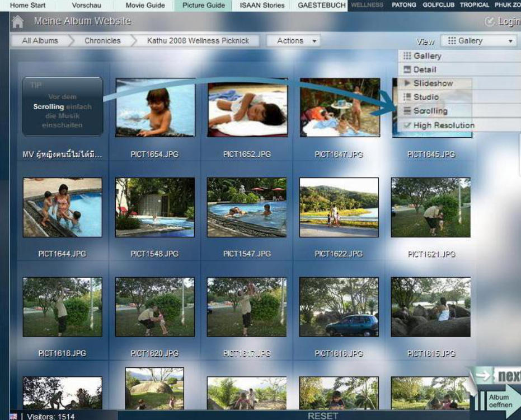Screen dimensions: 521x420
Task: Select Studio in the View menu
Action: [459, 97]
